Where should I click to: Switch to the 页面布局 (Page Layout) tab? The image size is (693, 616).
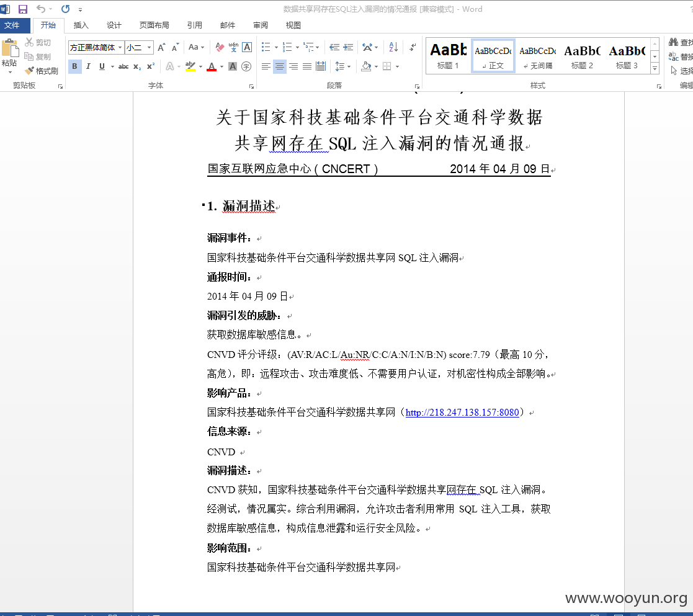[x=154, y=25]
